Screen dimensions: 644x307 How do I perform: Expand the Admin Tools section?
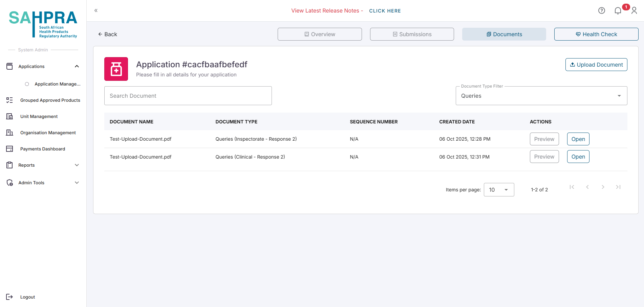click(77, 183)
